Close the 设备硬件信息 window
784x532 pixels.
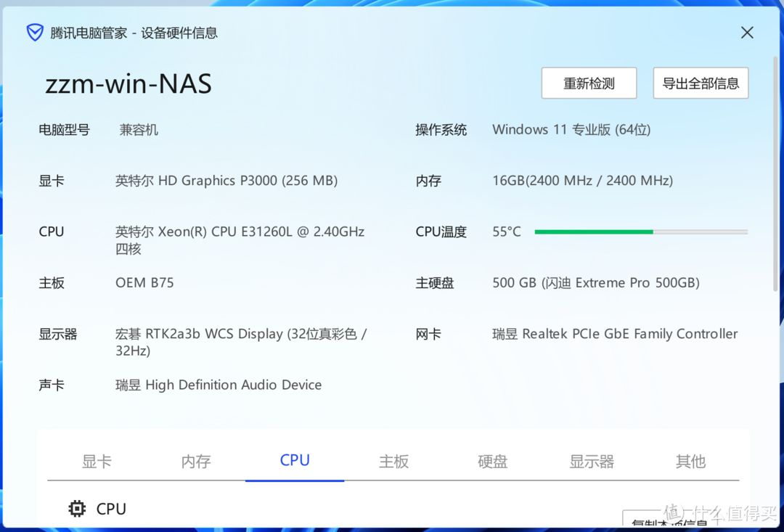pyautogui.click(x=747, y=32)
